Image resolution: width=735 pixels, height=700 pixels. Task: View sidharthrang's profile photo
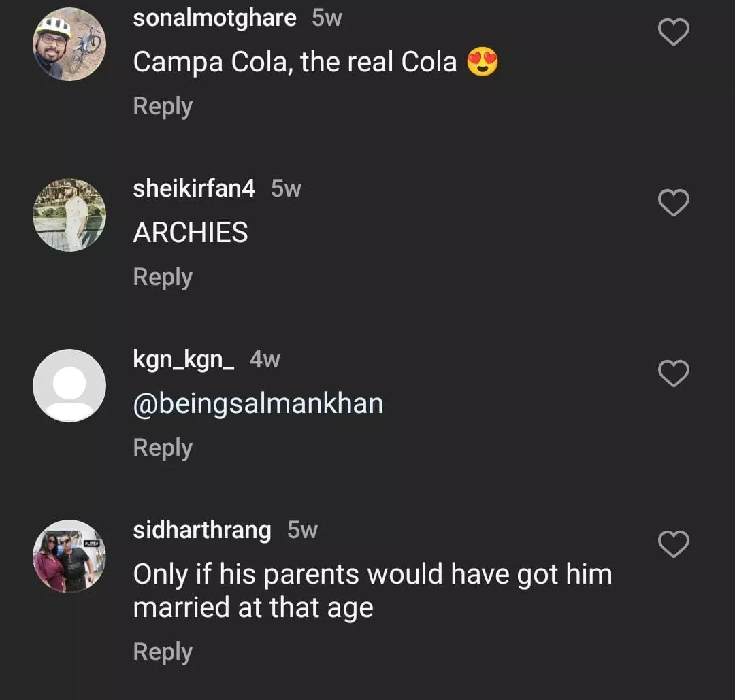click(69, 556)
